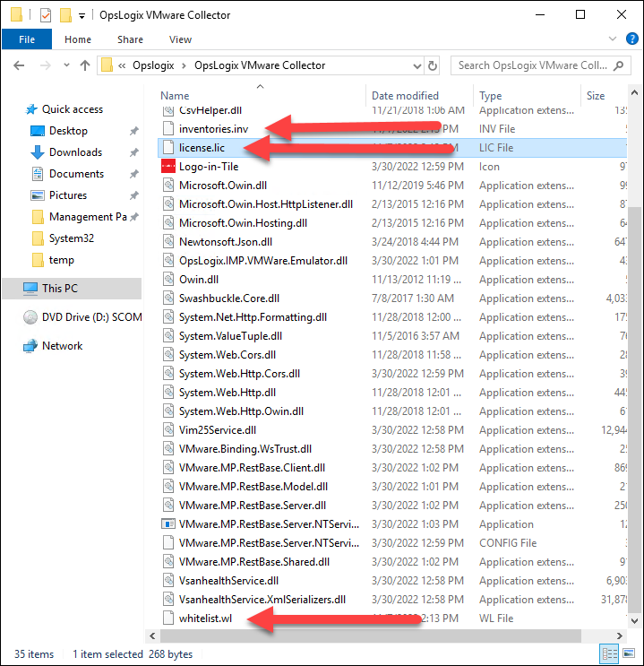Click the New folder quick access icon
Screen dimensions: 644x666
click(x=65, y=15)
